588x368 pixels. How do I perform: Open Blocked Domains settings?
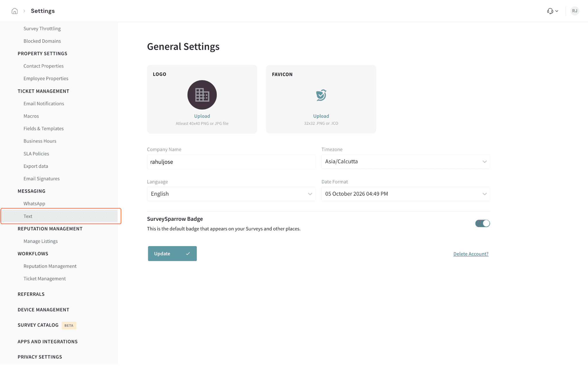42,41
